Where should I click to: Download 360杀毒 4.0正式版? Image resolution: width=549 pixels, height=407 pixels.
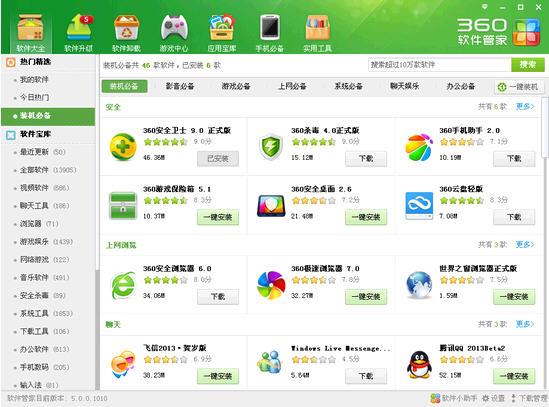(x=366, y=159)
